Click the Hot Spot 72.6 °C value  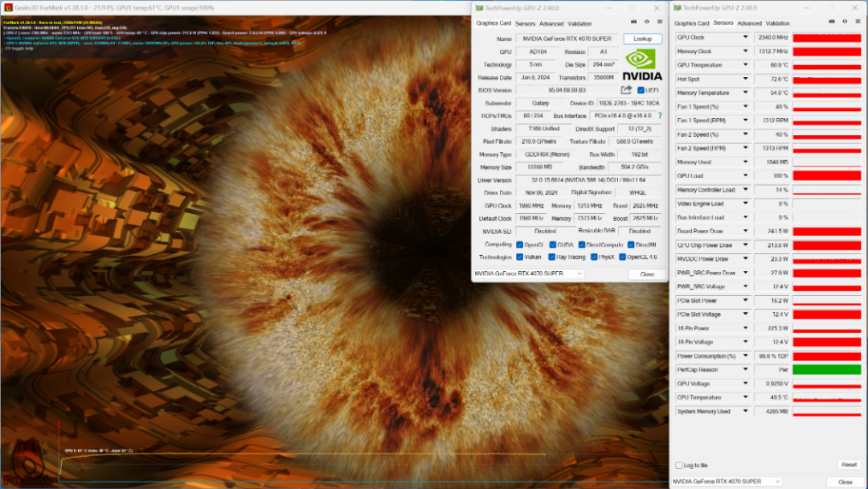772,79
